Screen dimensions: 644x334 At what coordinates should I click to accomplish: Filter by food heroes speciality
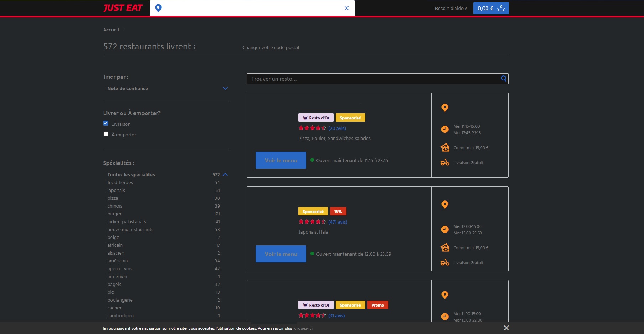coord(120,182)
